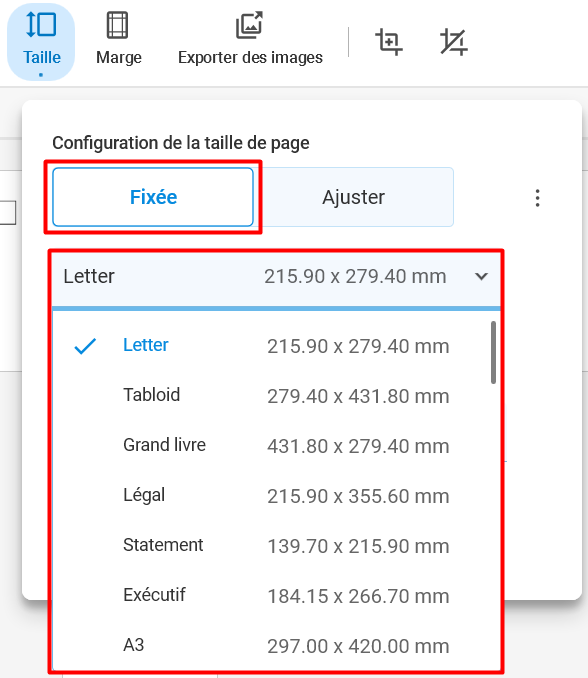Click the Letter size combo box field

point(276,278)
